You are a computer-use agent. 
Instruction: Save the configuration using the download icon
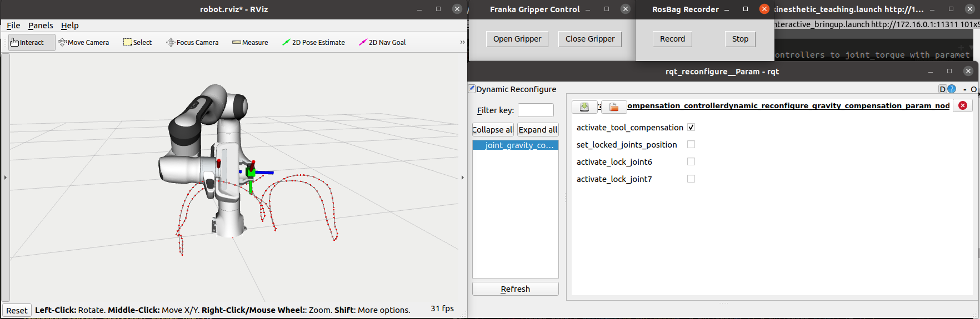click(x=584, y=107)
